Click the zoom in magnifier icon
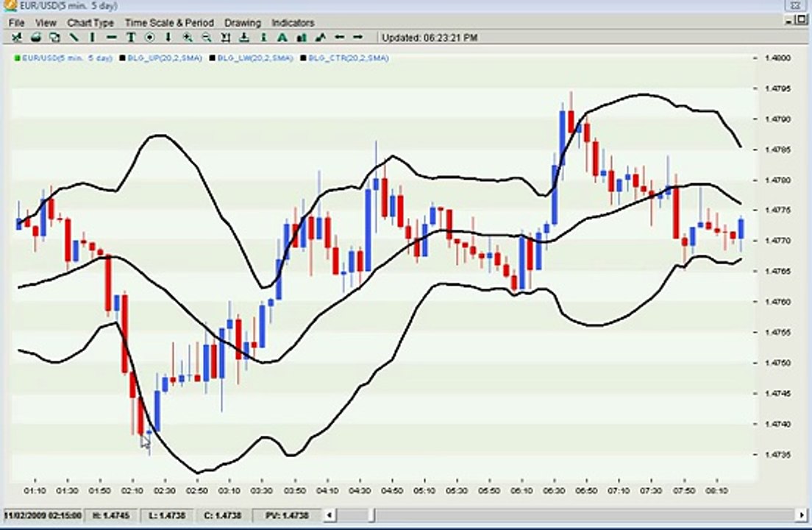 [x=188, y=38]
